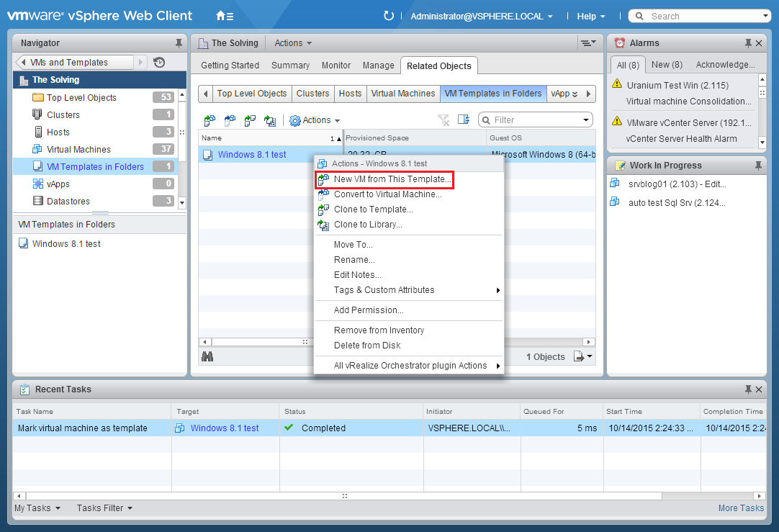Viewport: 779px width, 532px height.
Task: Click the filter input field
Action: pos(536,120)
